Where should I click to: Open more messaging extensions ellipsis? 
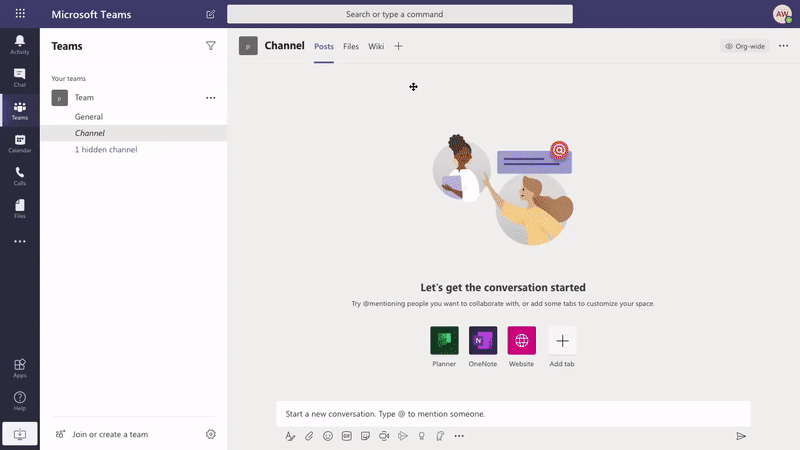[x=459, y=436]
